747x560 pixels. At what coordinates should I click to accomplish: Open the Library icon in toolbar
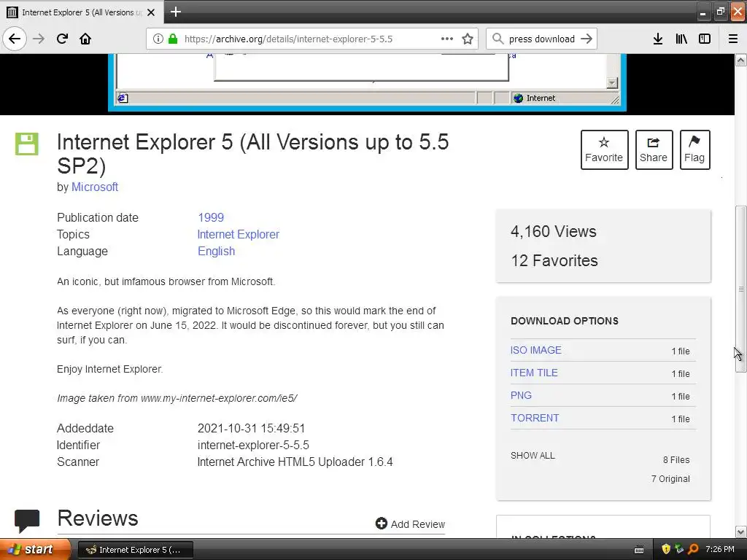pos(681,39)
